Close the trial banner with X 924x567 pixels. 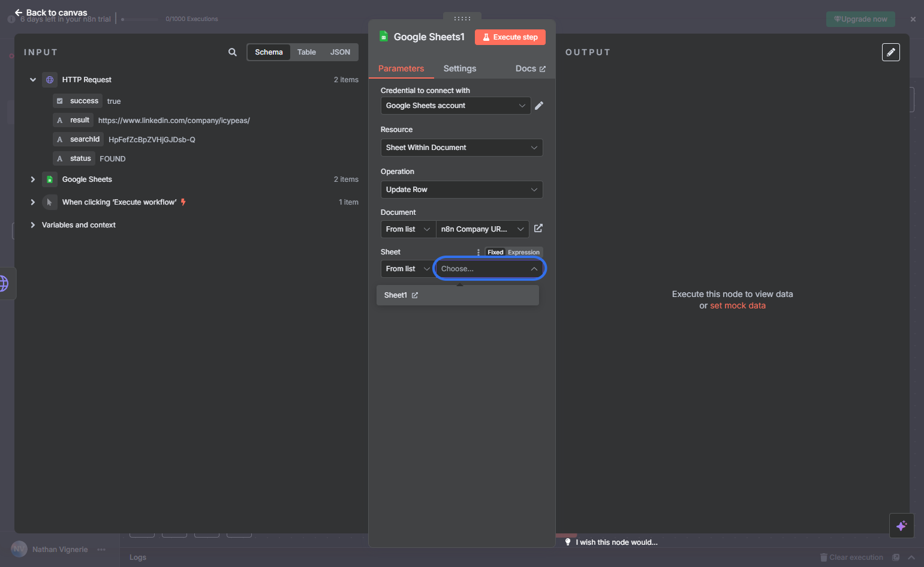pos(913,19)
